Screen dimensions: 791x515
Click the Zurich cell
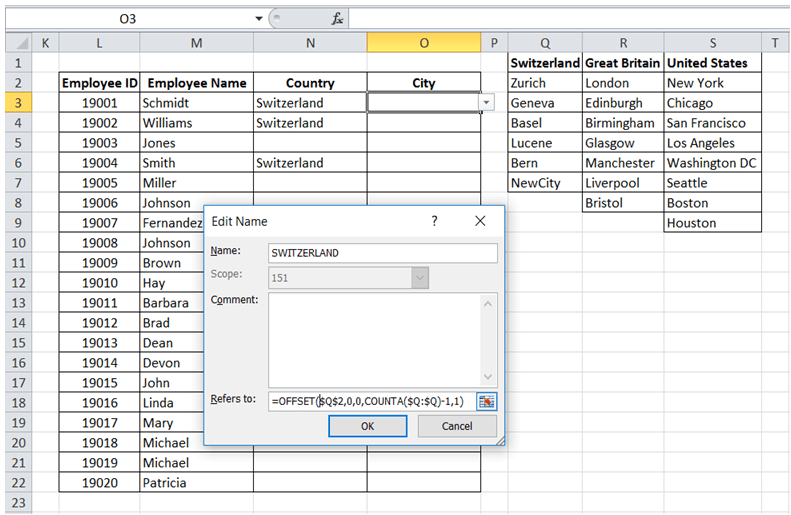[x=545, y=83]
